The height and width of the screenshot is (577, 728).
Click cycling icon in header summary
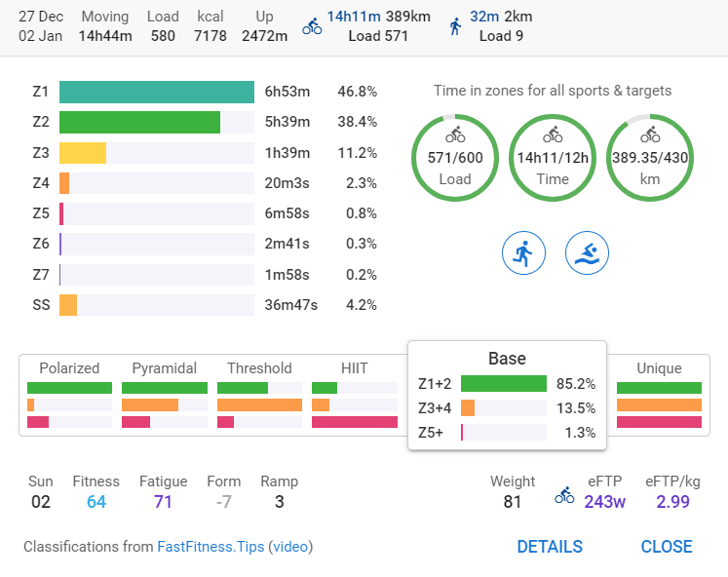(312, 26)
